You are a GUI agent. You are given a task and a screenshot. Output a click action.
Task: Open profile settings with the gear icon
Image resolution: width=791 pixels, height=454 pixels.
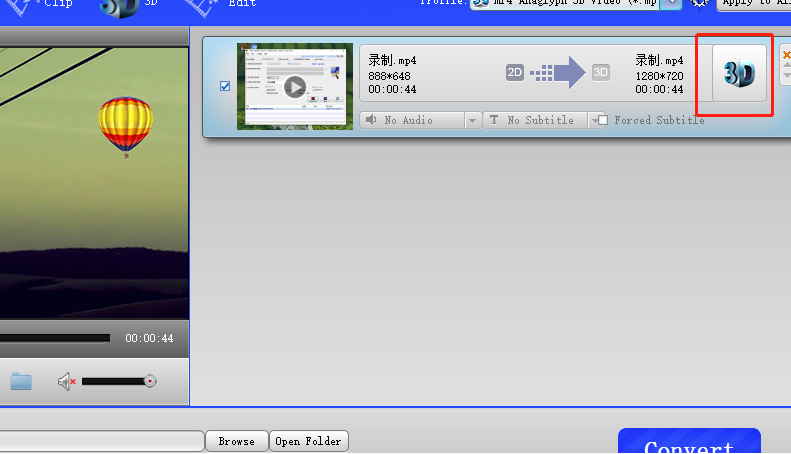(x=699, y=3)
